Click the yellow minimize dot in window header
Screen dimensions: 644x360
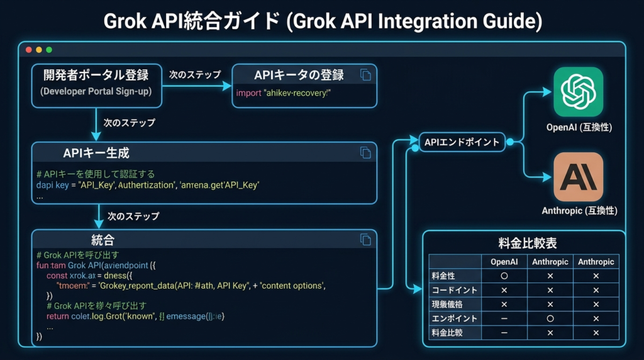point(39,50)
